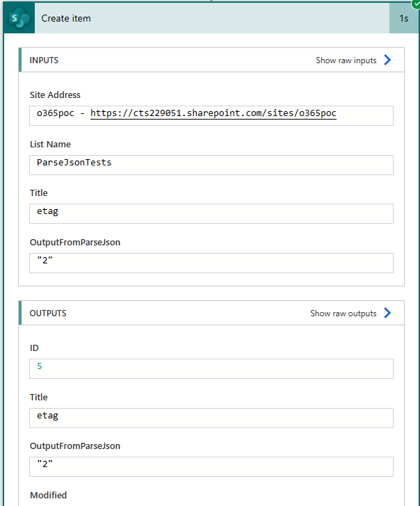The height and width of the screenshot is (506, 420).
Task: Click the 1s duration badge
Action: click(x=403, y=18)
